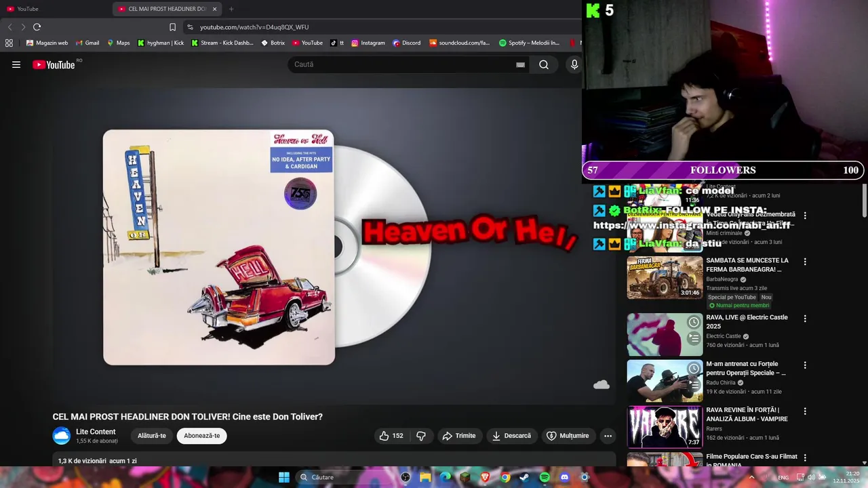Open the Gmail bookmark

click(87, 43)
